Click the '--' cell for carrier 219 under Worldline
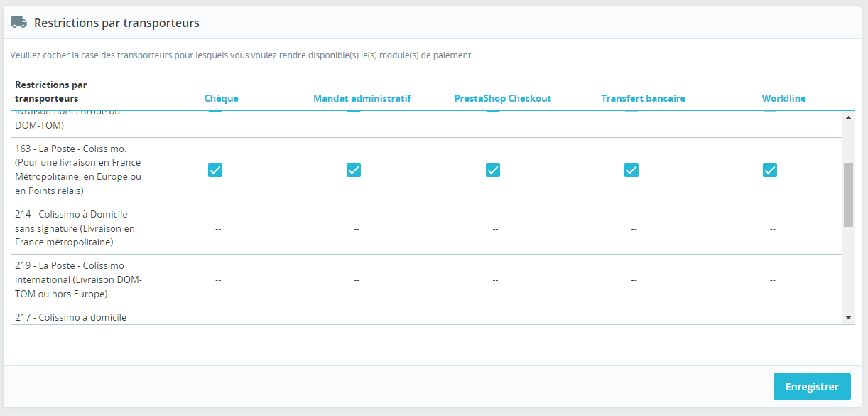This screenshot has height=416, width=868. click(772, 279)
